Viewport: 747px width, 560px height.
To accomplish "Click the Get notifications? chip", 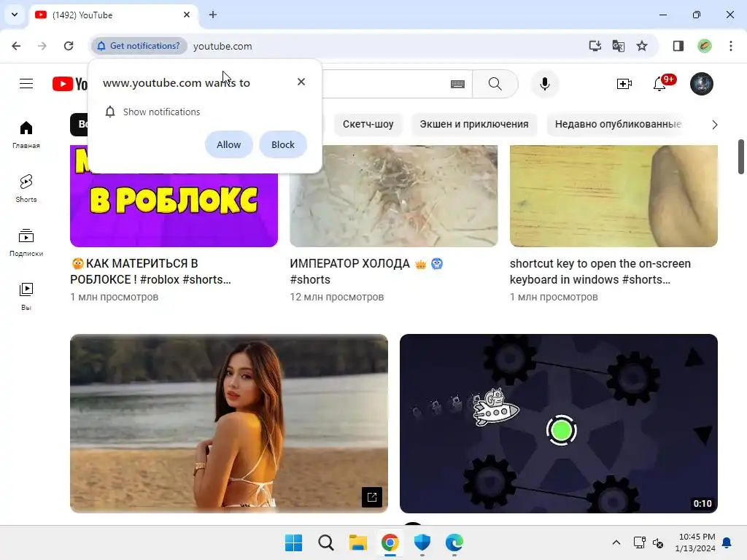I will click(139, 46).
